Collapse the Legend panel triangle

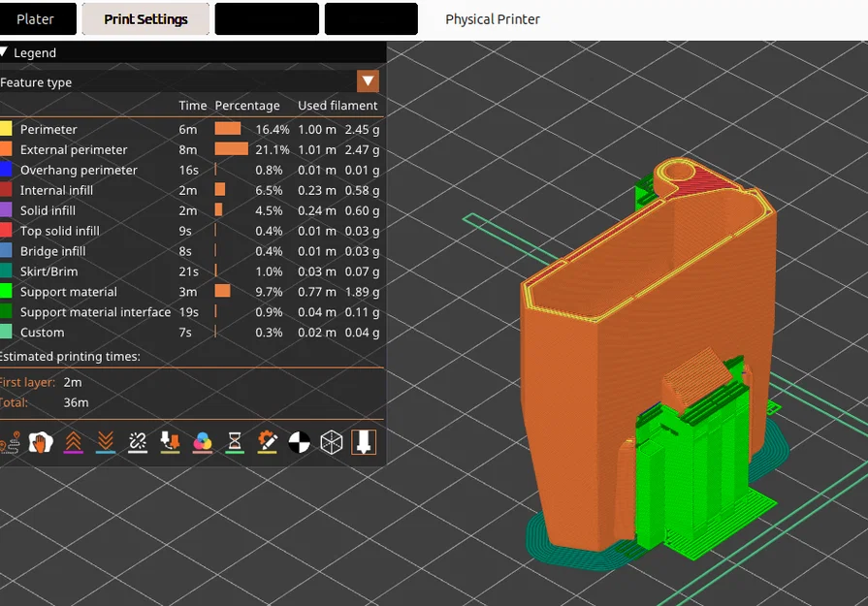point(4,52)
